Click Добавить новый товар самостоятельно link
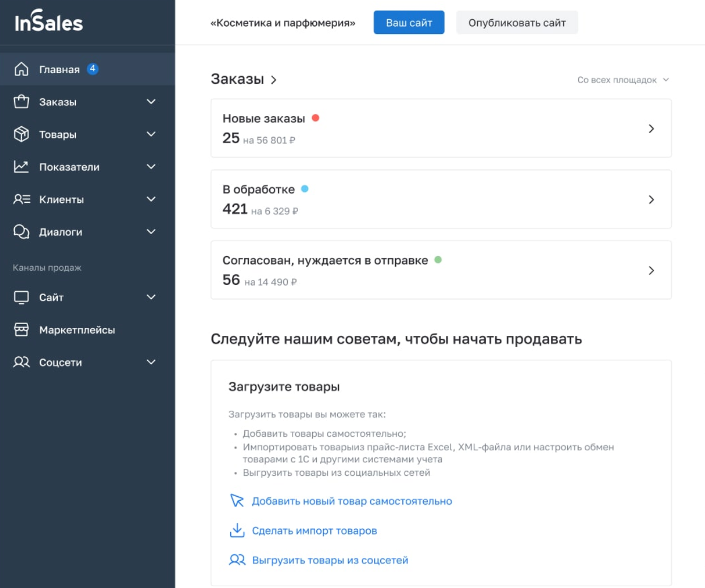705x588 pixels. (x=352, y=501)
